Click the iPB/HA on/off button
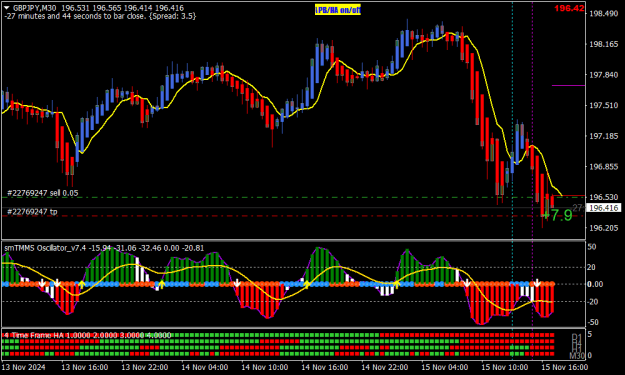The height and width of the screenshot is (375, 625). [338, 10]
